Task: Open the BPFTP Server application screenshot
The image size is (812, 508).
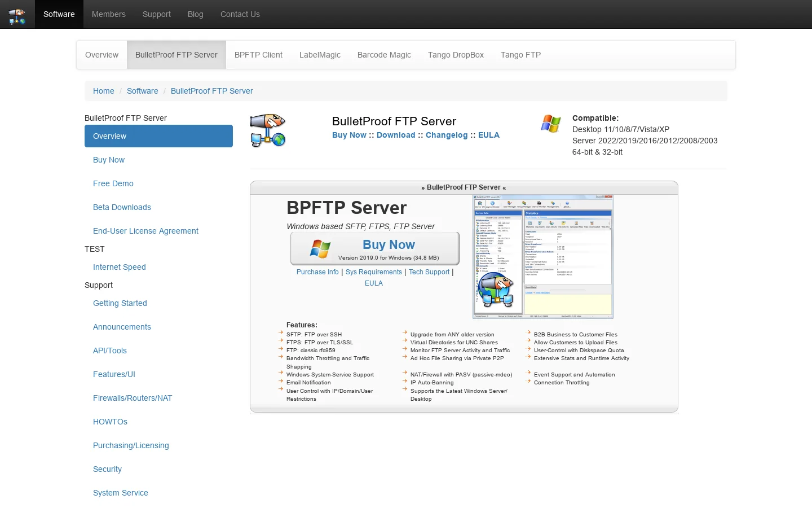Action: (542, 257)
